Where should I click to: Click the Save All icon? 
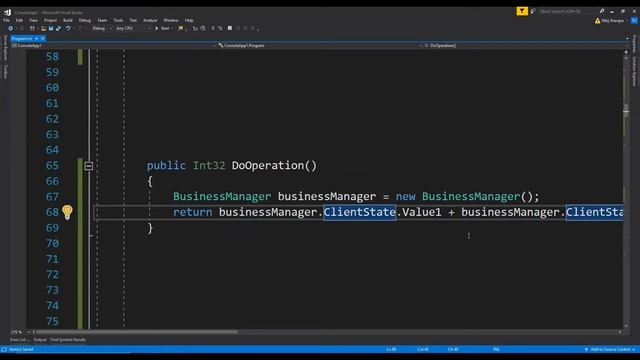[x=58, y=28]
